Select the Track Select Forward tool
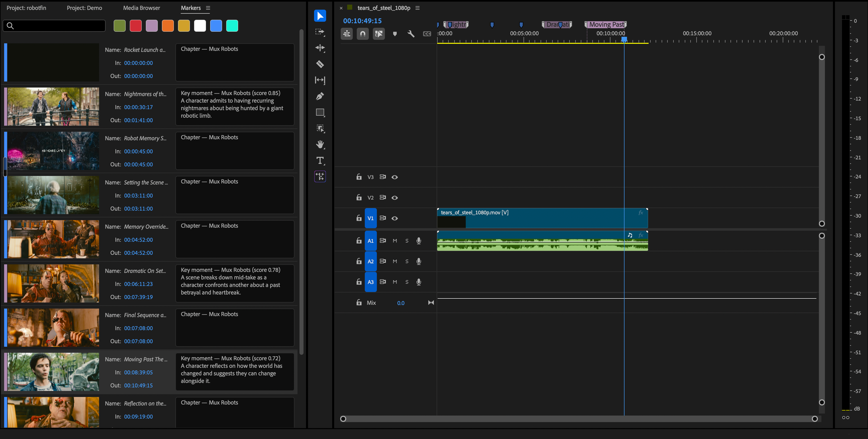 [320, 32]
